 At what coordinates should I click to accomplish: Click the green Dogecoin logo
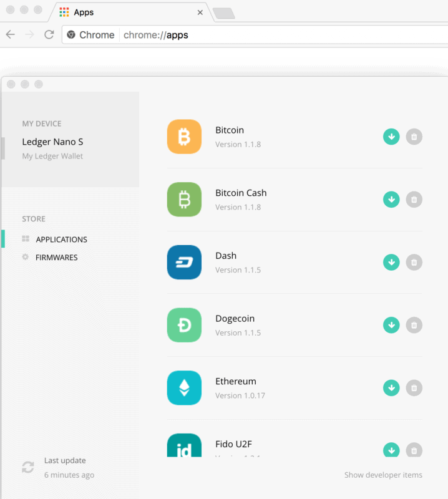(x=184, y=325)
